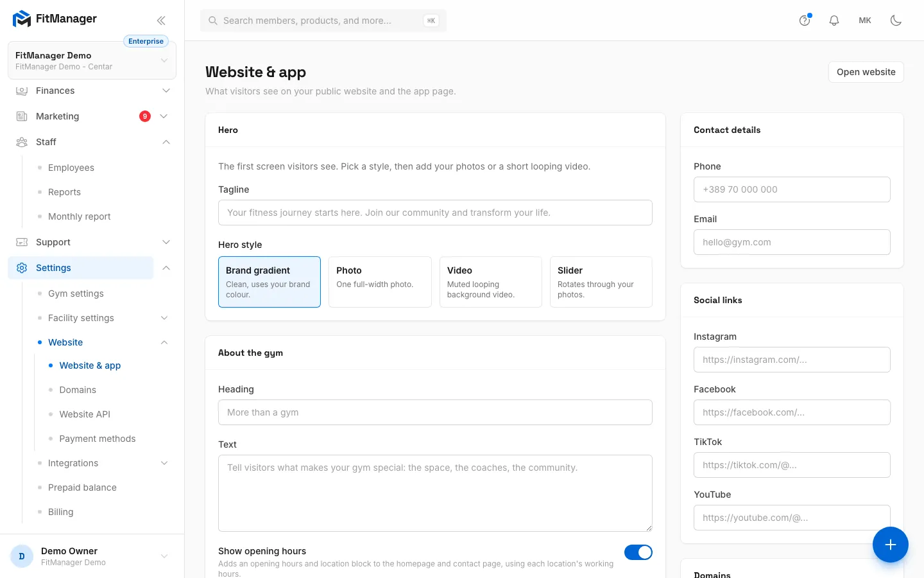Screen dimensions: 924x578
Task: Click the Tagline input field
Action: tap(435, 213)
